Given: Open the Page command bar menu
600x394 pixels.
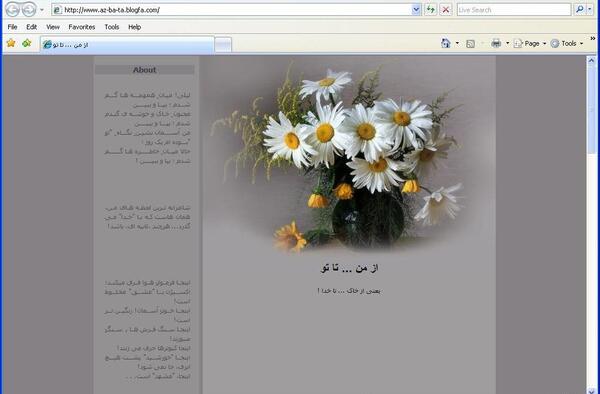Looking at the screenshot, I should (x=530, y=44).
